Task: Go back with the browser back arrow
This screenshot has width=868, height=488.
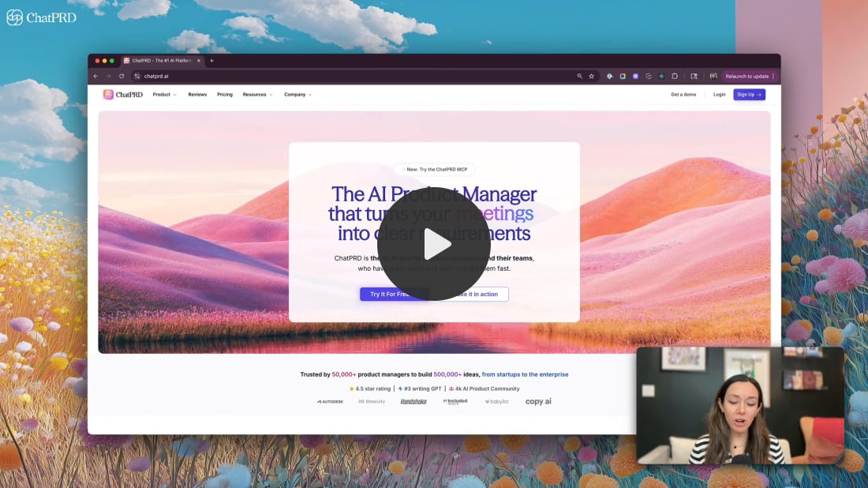Action: [x=95, y=76]
